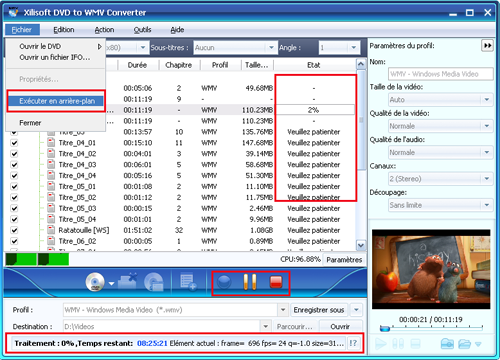Click the Add profile toolbar icon
This screenshot has height=360, width=500.
tap(188, 282)
